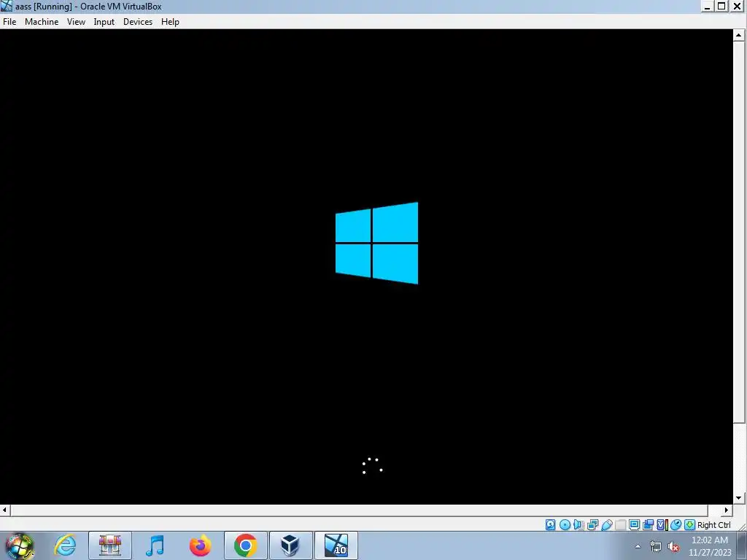Image resolution: width=747 pixels, height=560 pixels.
Task: Click the vertical scrollbar down arrow
Action: point(739,498)
